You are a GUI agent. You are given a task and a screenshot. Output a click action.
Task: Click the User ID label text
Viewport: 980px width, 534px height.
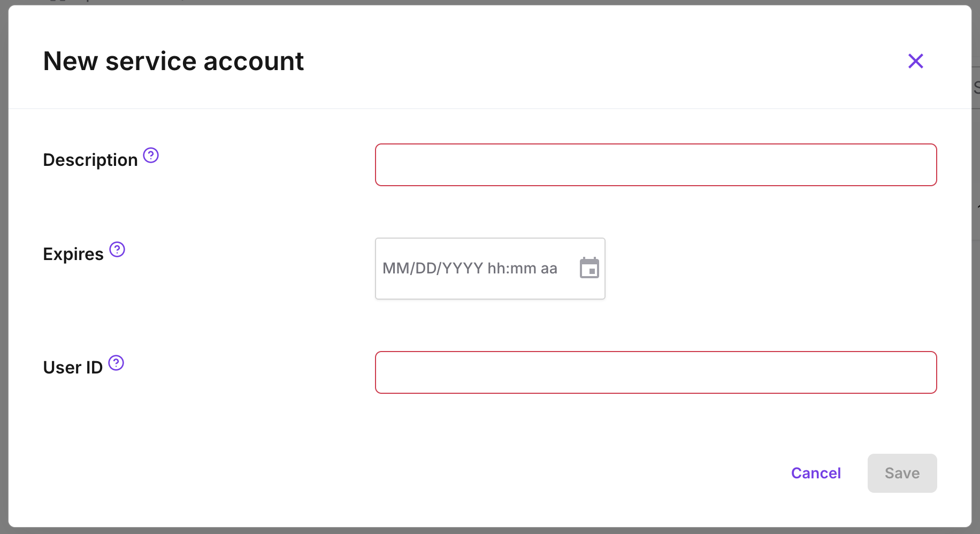[73, 367]
